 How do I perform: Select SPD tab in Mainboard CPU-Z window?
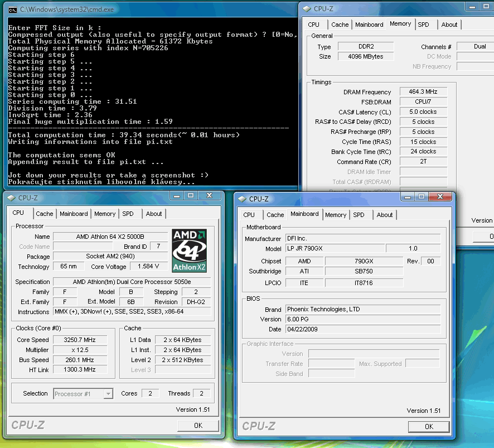click(359, 215)
